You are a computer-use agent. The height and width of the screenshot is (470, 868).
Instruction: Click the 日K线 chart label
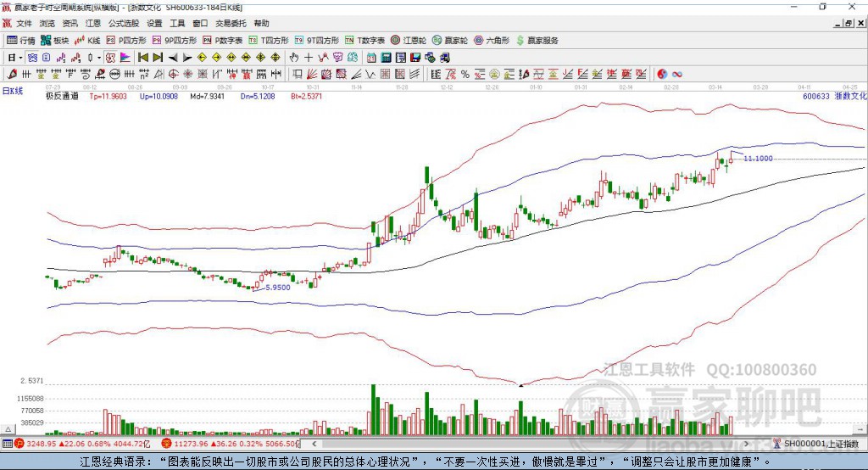[12, 90]
